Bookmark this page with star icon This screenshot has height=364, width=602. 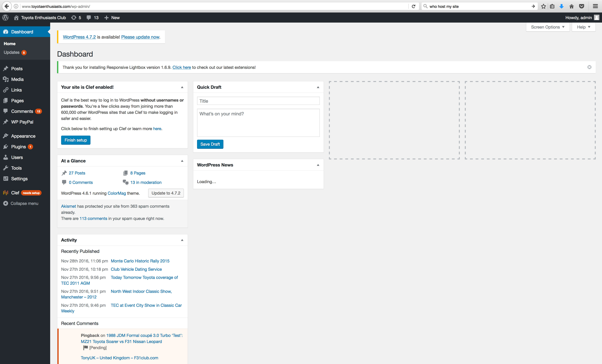pos(543,6)
